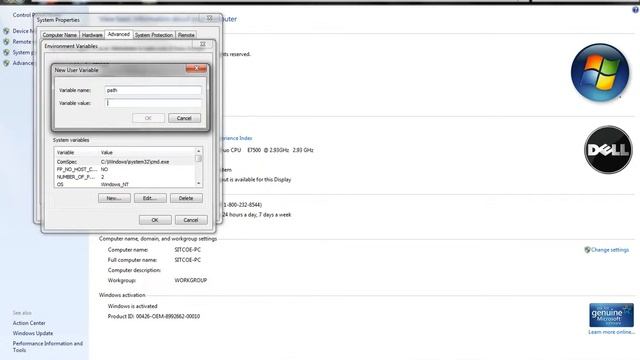Click the help question mark icon
Screen dimensions: 640x360
click(x=636, y=10)
